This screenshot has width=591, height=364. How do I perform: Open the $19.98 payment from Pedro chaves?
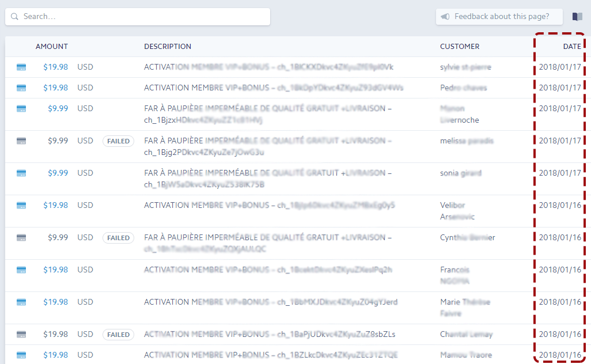tap(55, 88)
